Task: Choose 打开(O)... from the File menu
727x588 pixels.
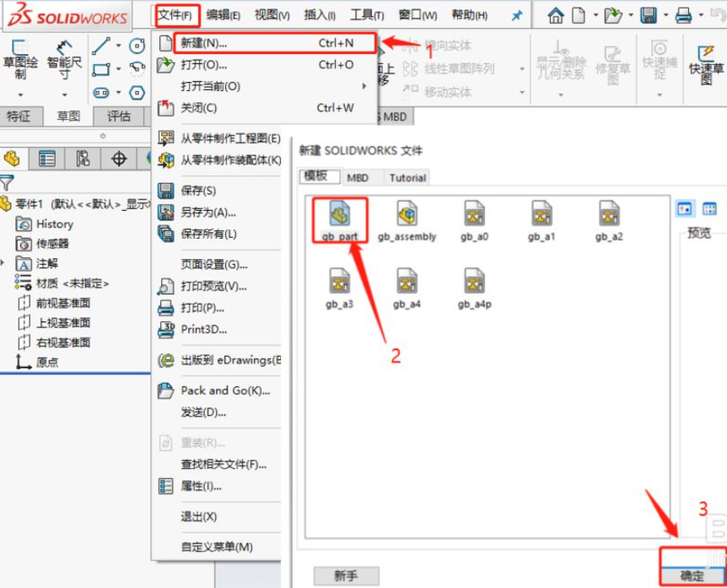Action: pos(267,64)
